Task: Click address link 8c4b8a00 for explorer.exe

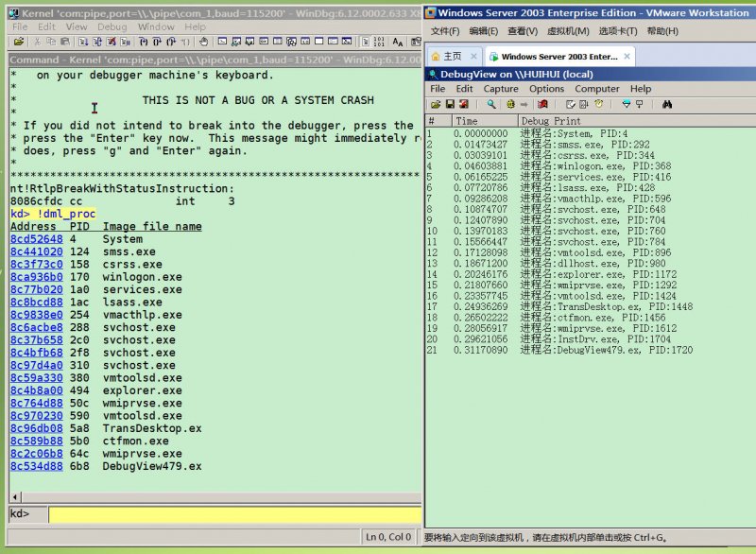Action: [37, 390]
